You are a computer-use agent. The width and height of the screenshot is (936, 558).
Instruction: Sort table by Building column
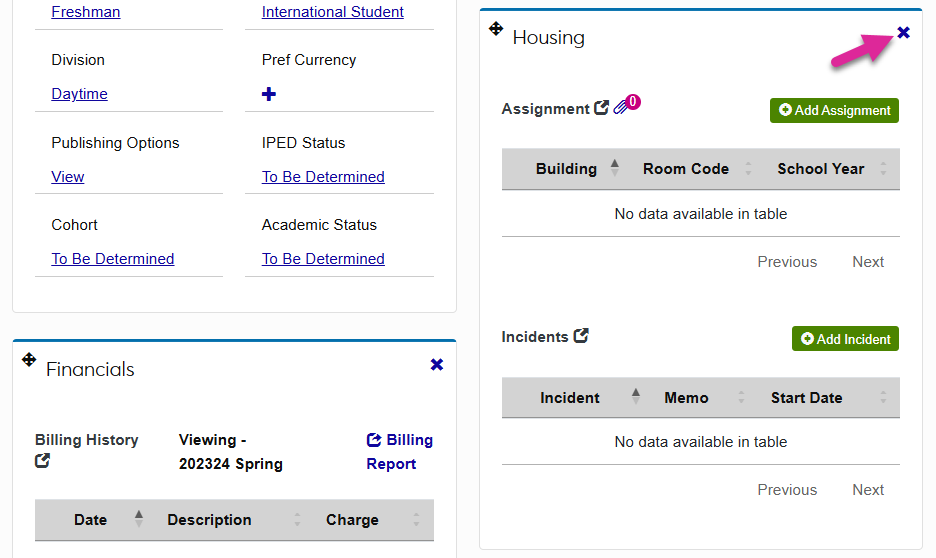(566, 169)
